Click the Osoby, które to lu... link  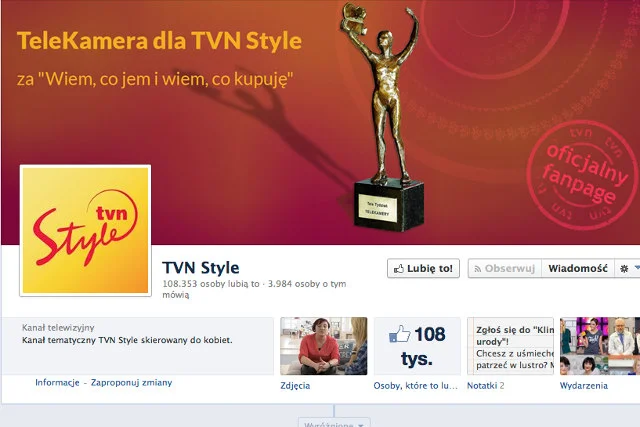click(416, 385)
